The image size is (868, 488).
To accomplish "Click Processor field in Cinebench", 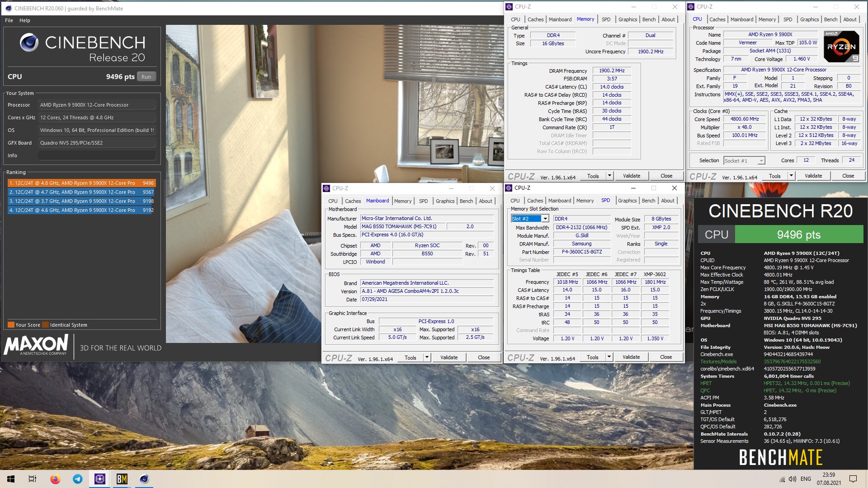I will click(x=97, y=105).
